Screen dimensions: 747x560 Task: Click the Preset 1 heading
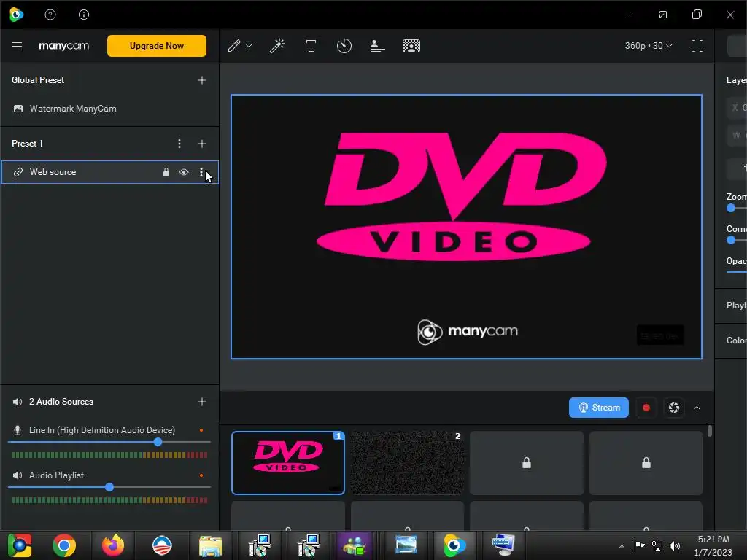click(x=27, y=144)
